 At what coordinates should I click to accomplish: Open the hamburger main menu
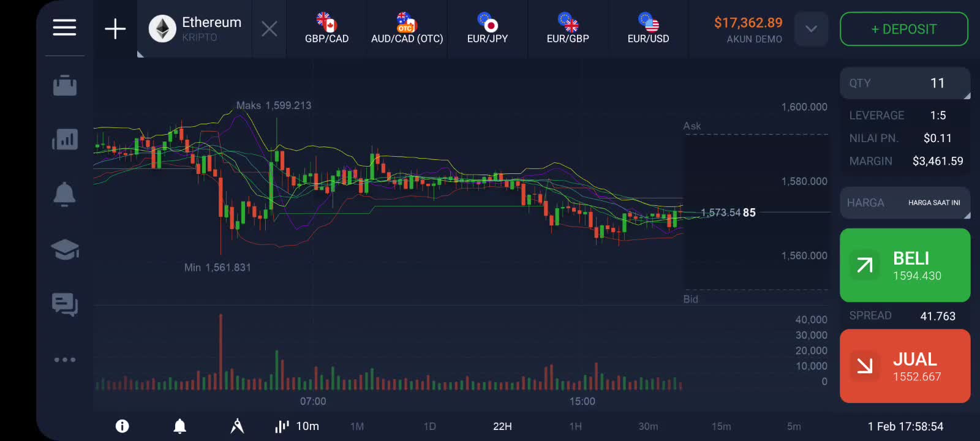coord(64,28)
